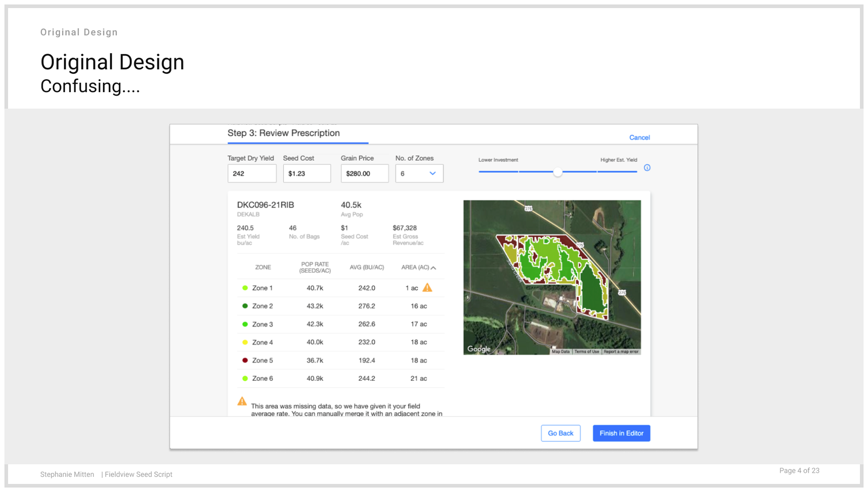This screenshot has width=868, height=492.
Task: Click the Zone 6 color dot
Action: coord(245,378)
